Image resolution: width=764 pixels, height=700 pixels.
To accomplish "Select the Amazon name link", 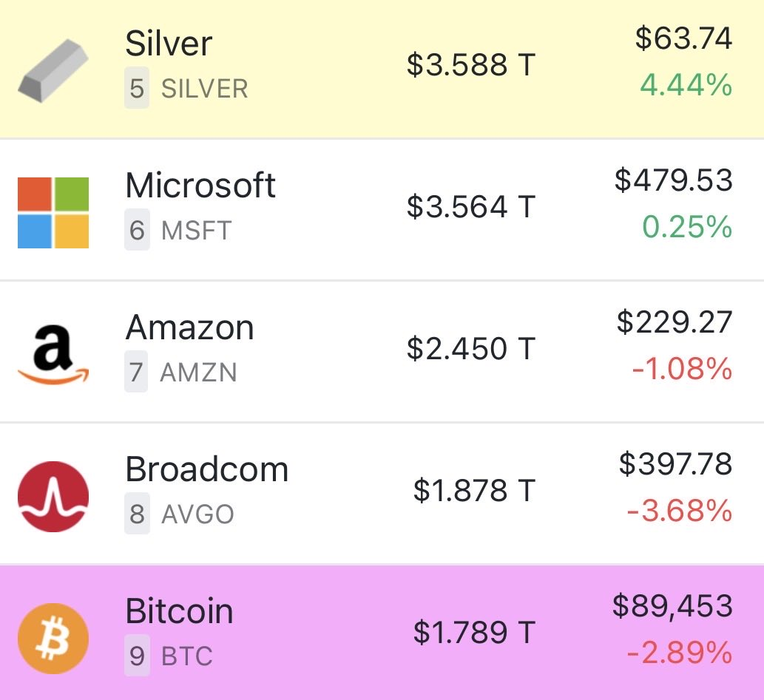I will pos(189,327).
